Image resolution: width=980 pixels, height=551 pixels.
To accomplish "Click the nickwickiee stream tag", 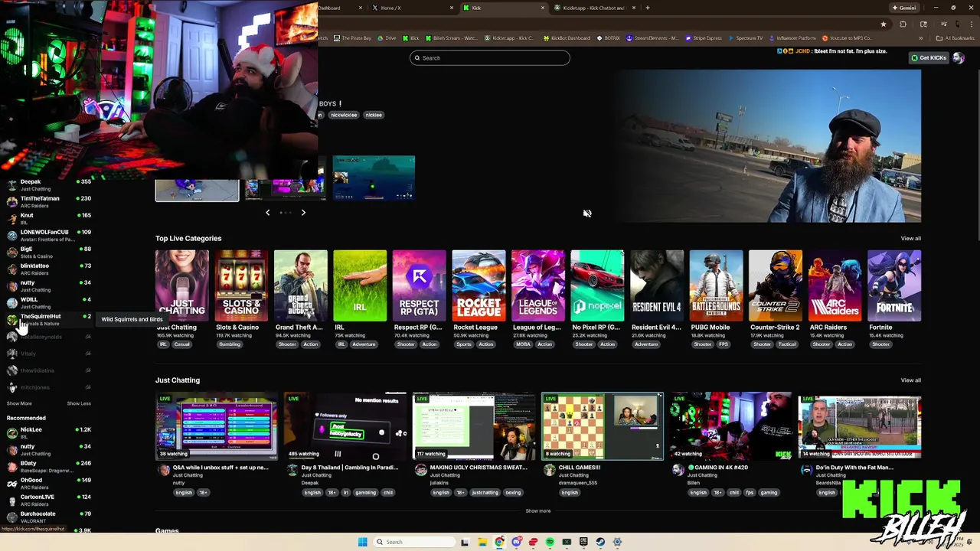I will point(344,115).
